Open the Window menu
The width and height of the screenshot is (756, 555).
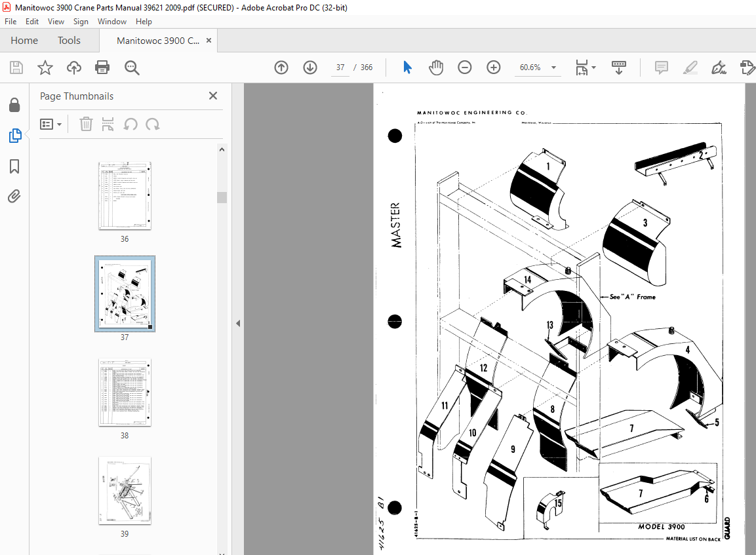coord(112,22)
